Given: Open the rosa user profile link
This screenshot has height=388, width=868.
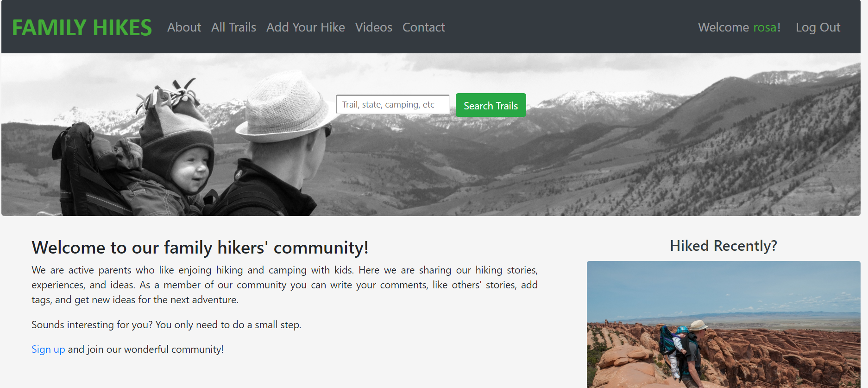Looking at the screenshot, I should click(765, 27).
